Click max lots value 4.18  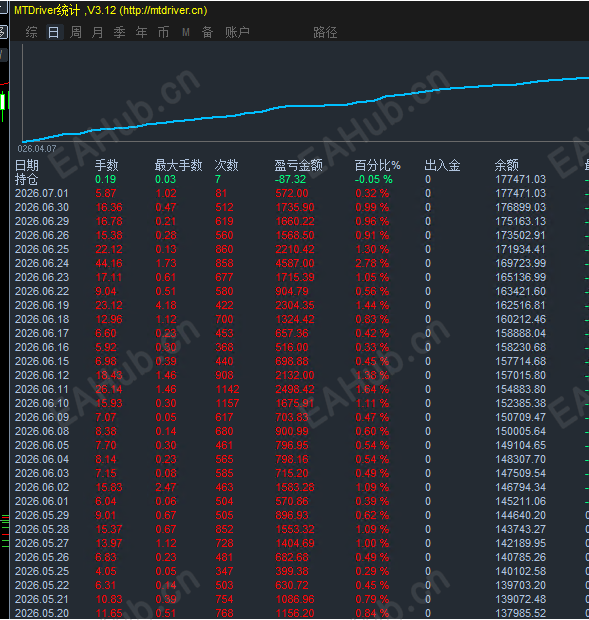(166, 305)
